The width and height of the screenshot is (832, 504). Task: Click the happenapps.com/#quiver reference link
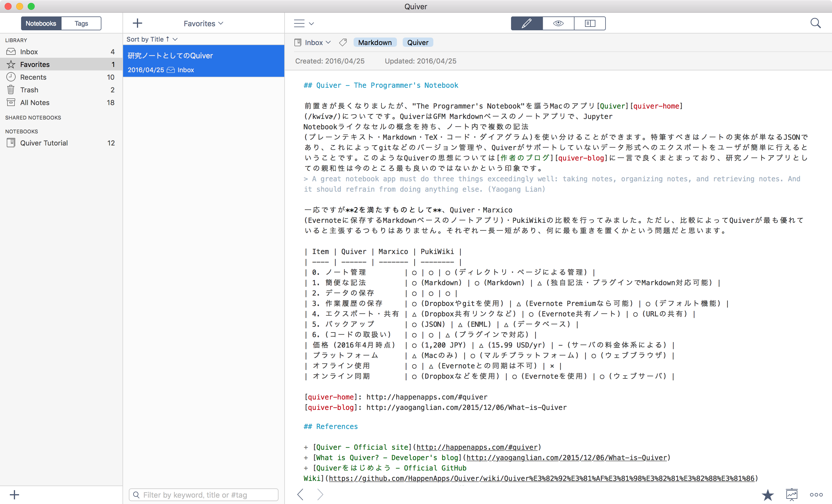(x=477, y=447)
